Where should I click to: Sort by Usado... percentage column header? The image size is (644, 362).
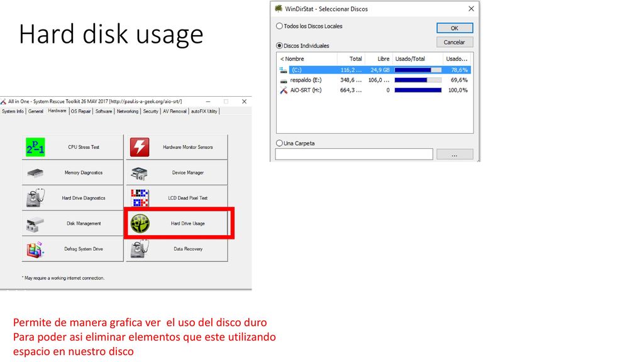[457, 58]
